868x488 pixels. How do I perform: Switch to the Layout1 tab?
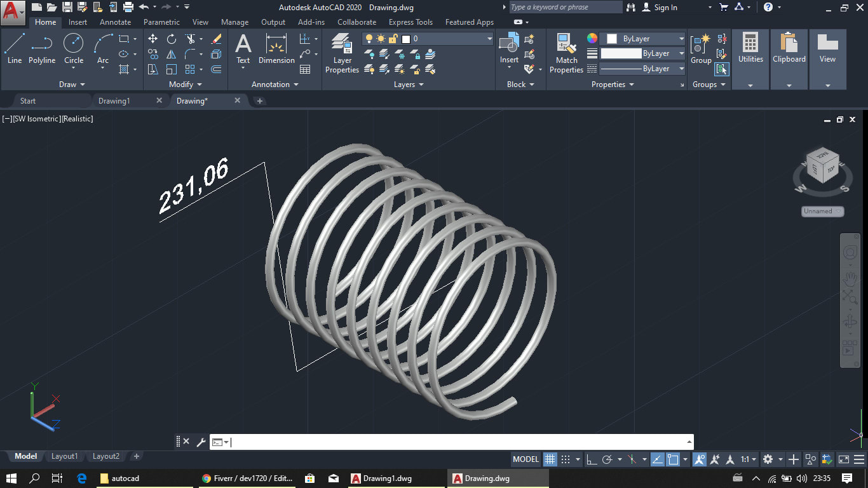64,456
